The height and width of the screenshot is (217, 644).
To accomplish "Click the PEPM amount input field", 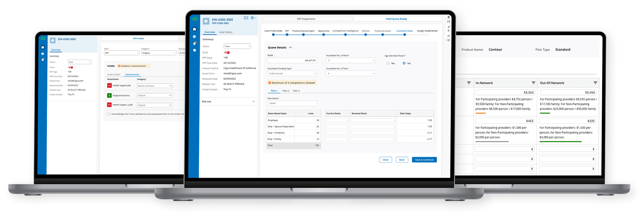I will [x=292, y=61].
